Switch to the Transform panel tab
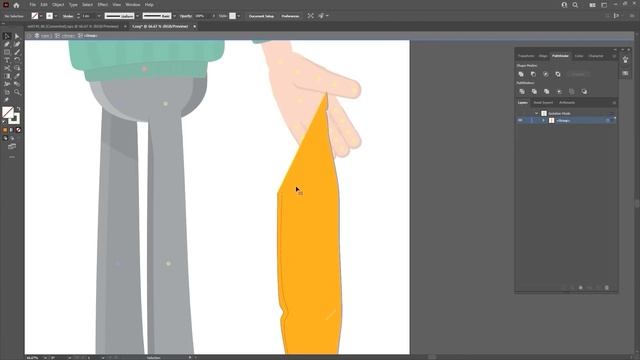The height and width of the screenshot is (360, 640). (x=526, y=56)
